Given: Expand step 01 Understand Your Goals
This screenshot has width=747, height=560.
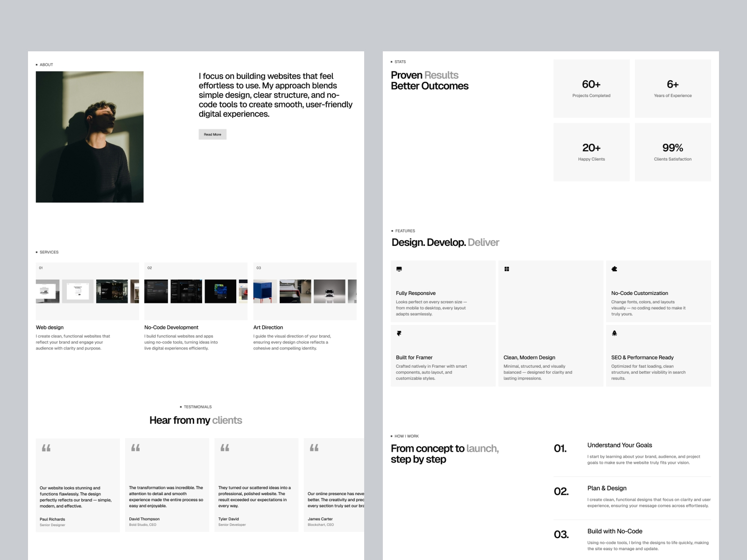Looking at the screenshot, I should tap(620, 445).
